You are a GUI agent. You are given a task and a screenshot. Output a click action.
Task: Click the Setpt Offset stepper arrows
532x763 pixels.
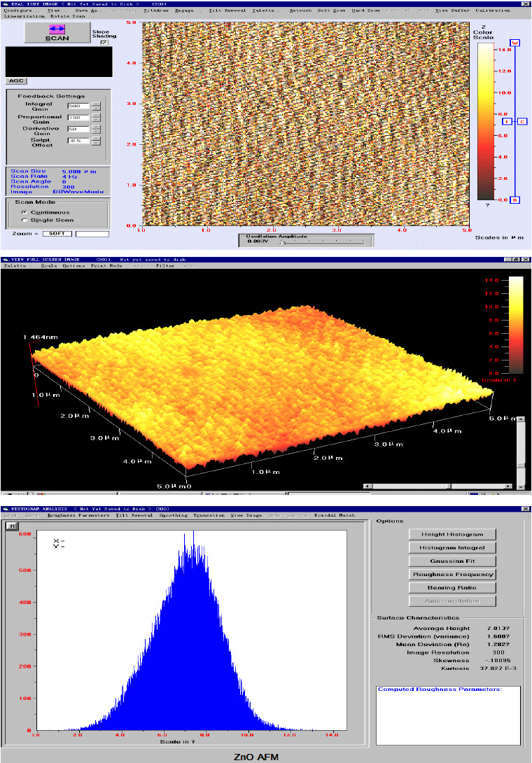click(96, 141)
